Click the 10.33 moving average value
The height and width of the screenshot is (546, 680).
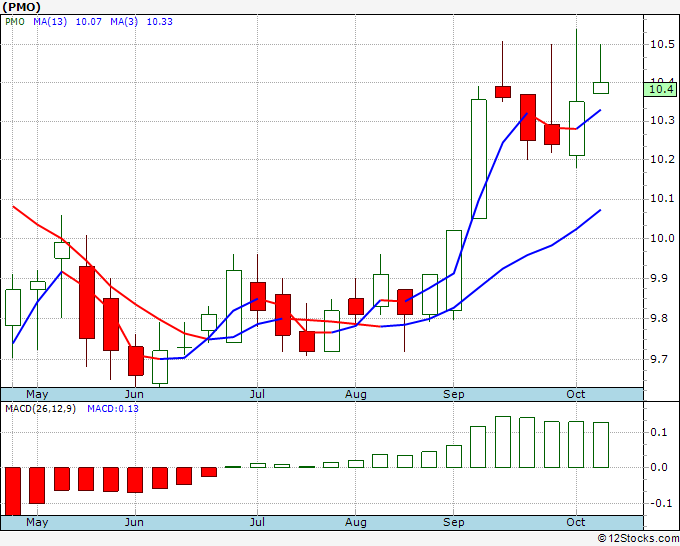(160, 22)
